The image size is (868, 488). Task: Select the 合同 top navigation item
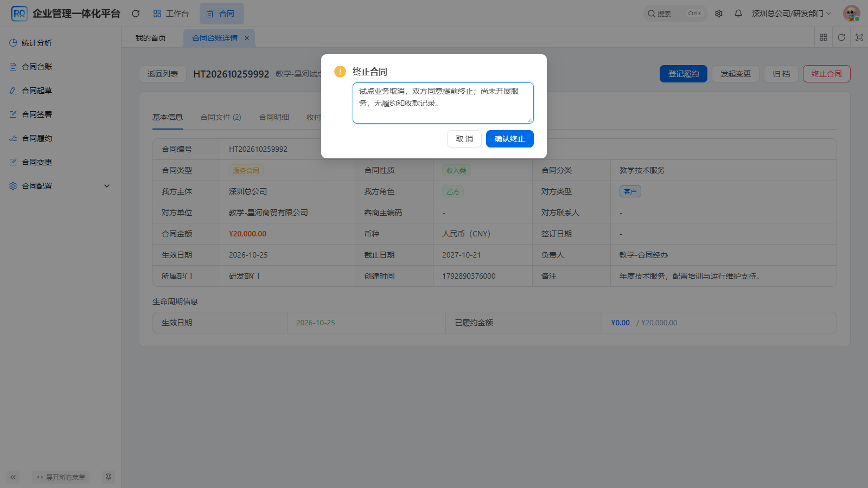[x=221, y=14]
